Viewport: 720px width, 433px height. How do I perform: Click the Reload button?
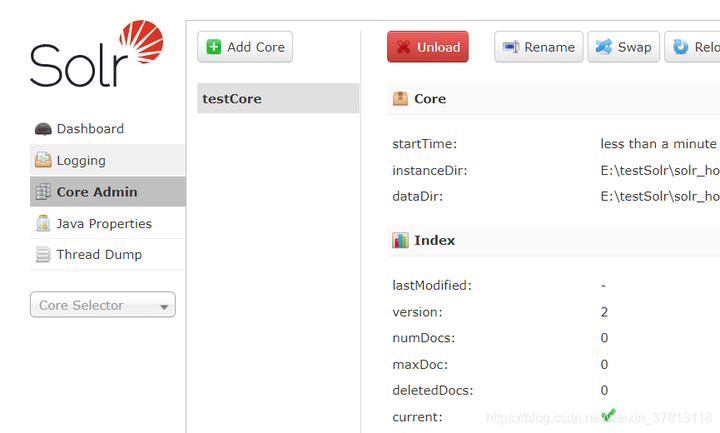pyautogui.click(x=693, y=47)
